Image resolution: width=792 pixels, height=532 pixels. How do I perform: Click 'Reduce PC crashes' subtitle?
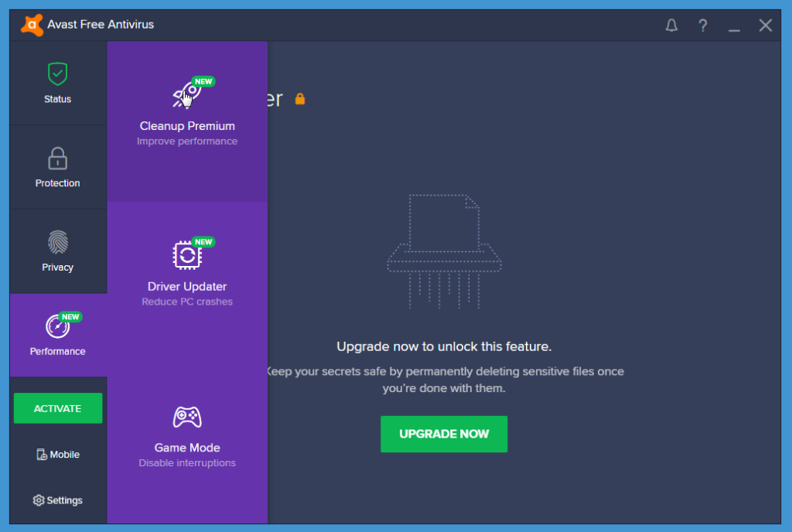[187, 302]
